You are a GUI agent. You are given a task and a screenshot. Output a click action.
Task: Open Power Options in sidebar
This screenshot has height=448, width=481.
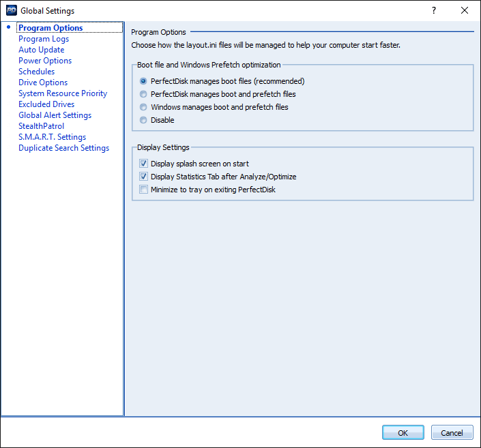tap(45, 61)
